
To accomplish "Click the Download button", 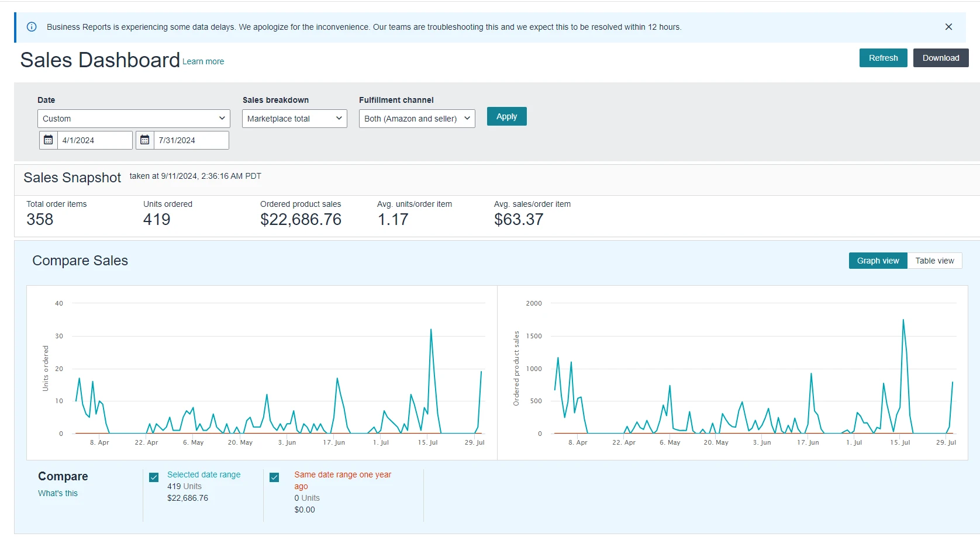I will point(941,58).
